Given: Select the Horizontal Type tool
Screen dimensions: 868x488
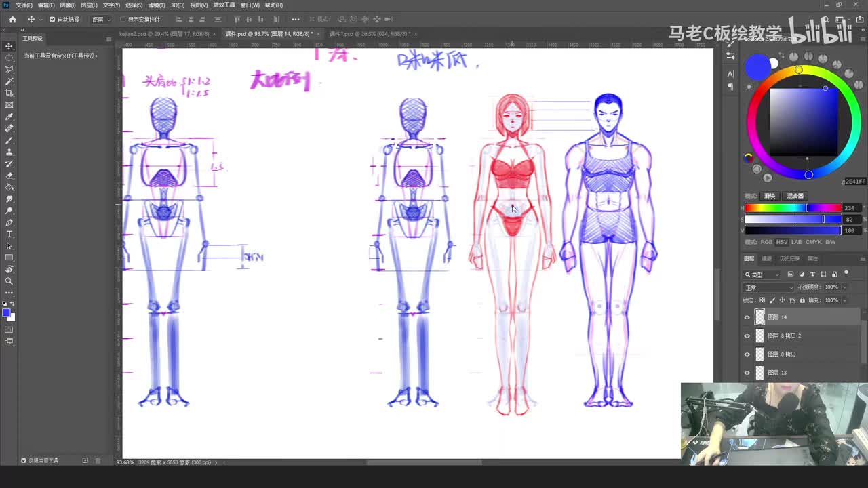Looking at the screenshot, I should point(9,235).
